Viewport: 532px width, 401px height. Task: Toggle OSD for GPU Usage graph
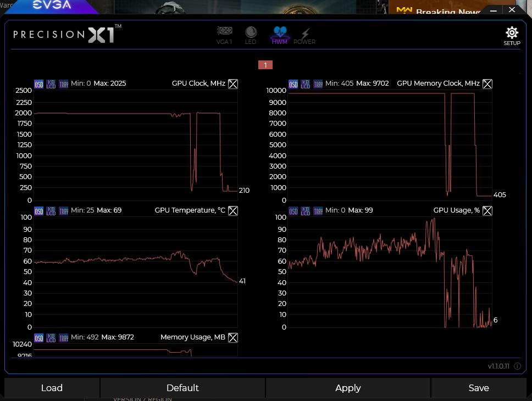point(293,211)
